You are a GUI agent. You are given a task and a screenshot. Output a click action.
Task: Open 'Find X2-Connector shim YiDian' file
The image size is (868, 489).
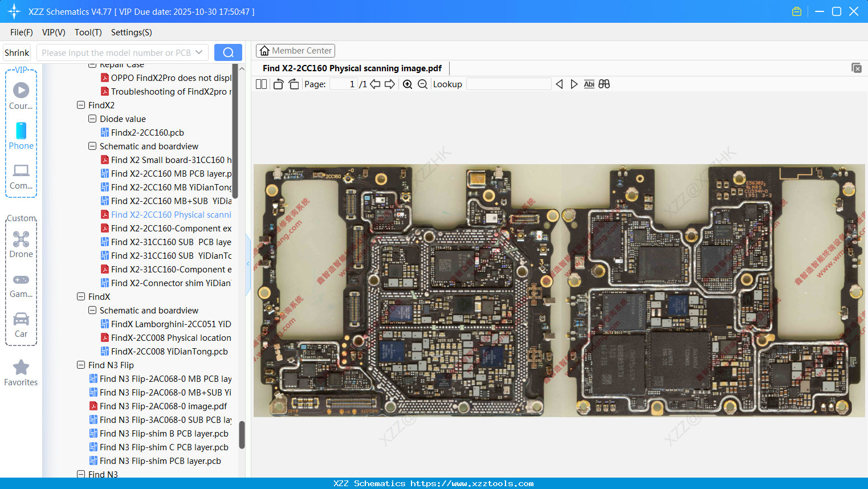tap(166, 283)
